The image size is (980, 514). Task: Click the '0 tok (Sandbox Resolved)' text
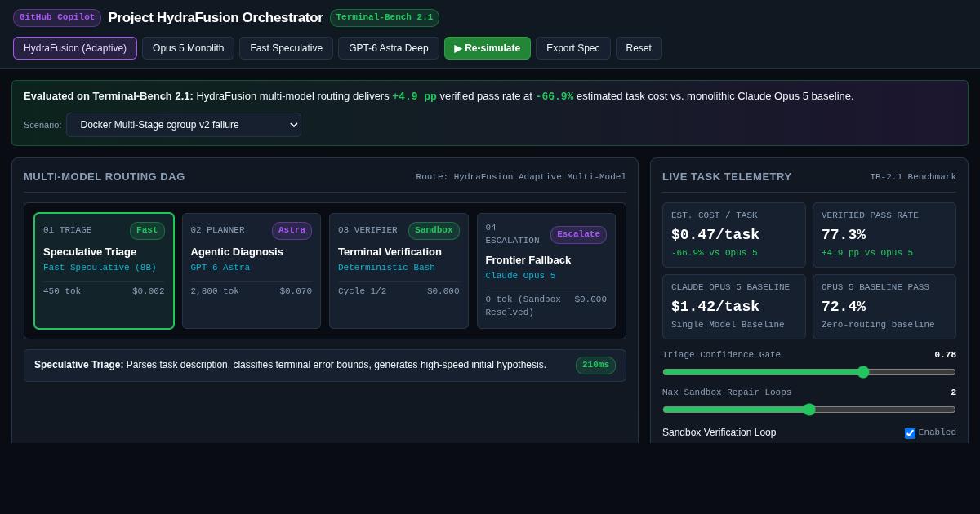coord(523,306)
